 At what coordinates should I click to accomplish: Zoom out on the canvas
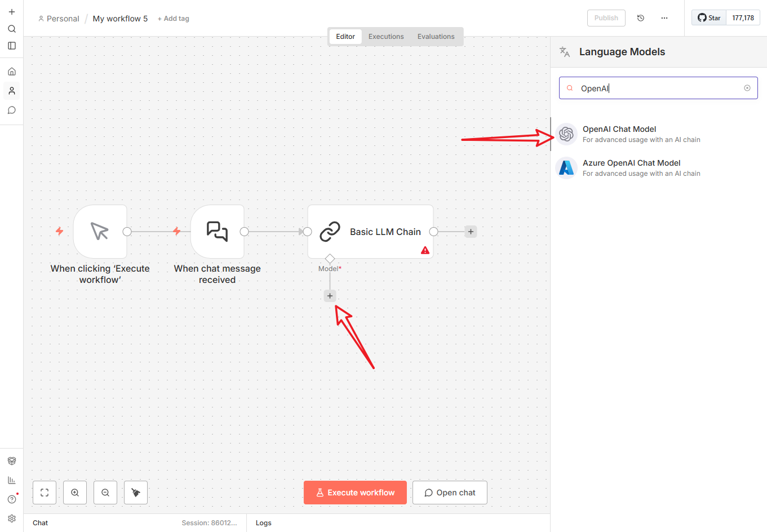[x=105, y=493]
